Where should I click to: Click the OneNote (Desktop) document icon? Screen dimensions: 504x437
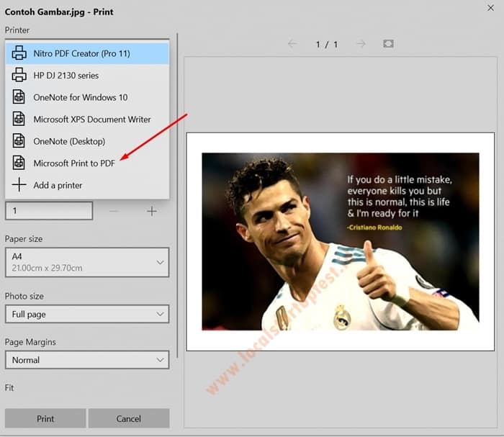[x=19, y=141]
